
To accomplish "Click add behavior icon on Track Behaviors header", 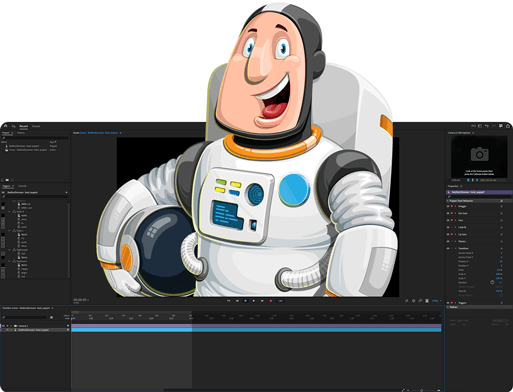I will tap(501, 201).
